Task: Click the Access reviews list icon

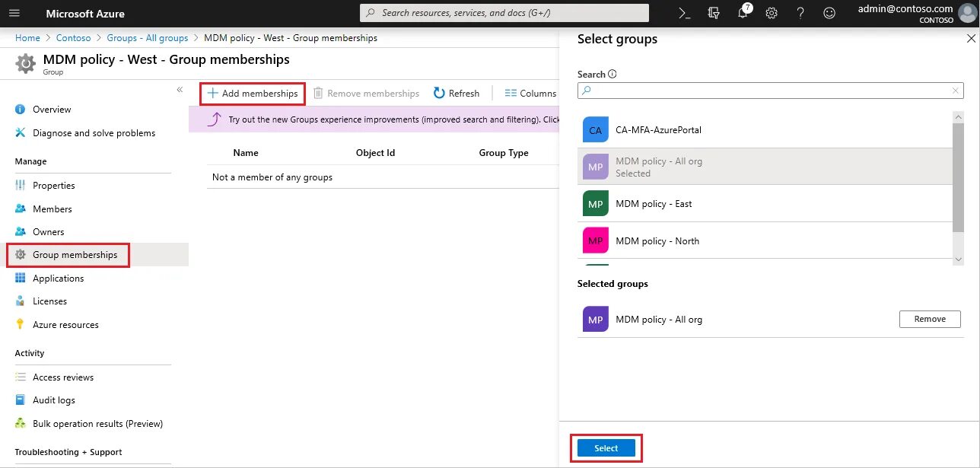Action: tap(21, 377)
